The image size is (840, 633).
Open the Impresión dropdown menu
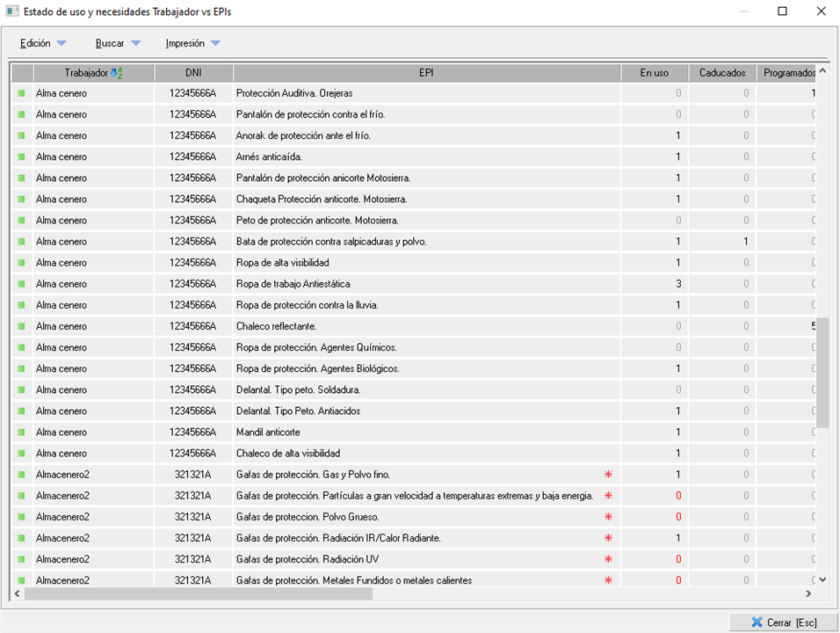(192, 43)
